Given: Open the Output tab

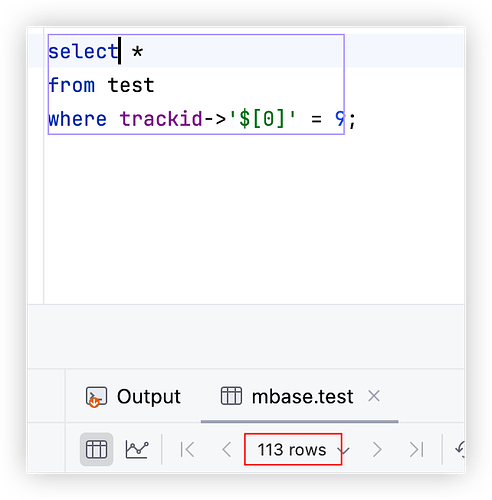Looking at the screenshot, I should point(133,397).
